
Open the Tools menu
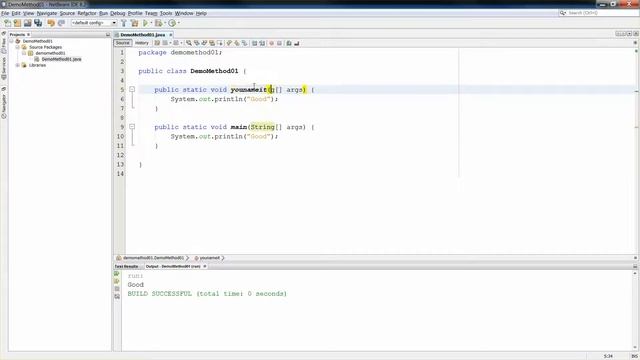tap(166, 13)
